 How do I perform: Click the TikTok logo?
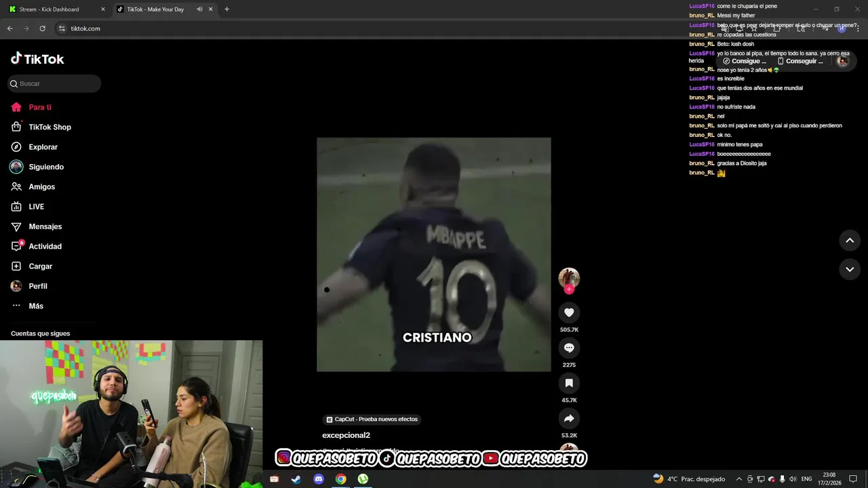[37, 59]
